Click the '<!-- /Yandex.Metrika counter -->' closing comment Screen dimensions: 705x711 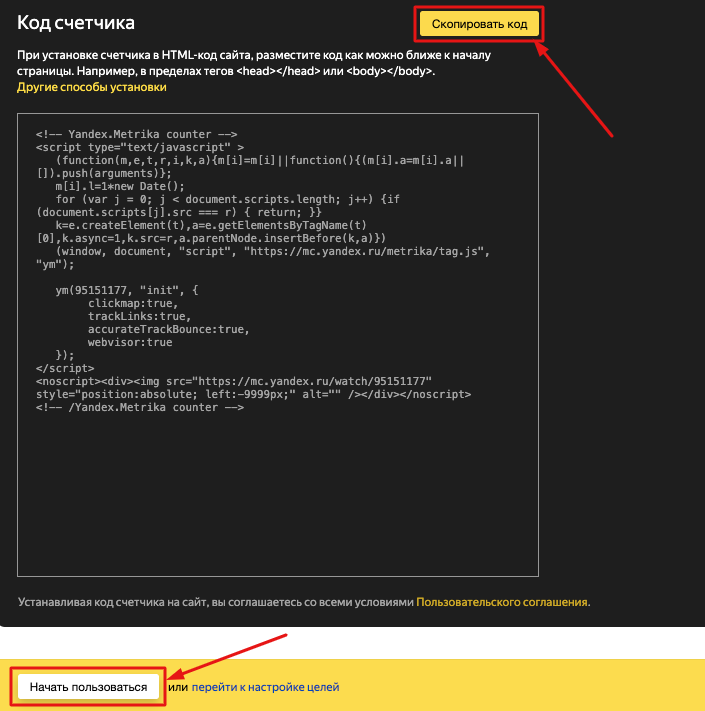[140, 407]
